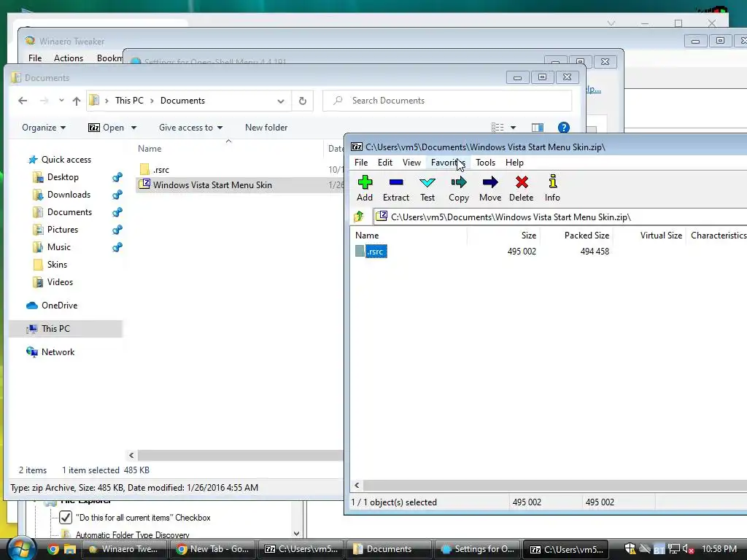Open the 7-Zip Edit menu
The width and height of the screenshot is (747, 560).
click(x=385, y=163)
